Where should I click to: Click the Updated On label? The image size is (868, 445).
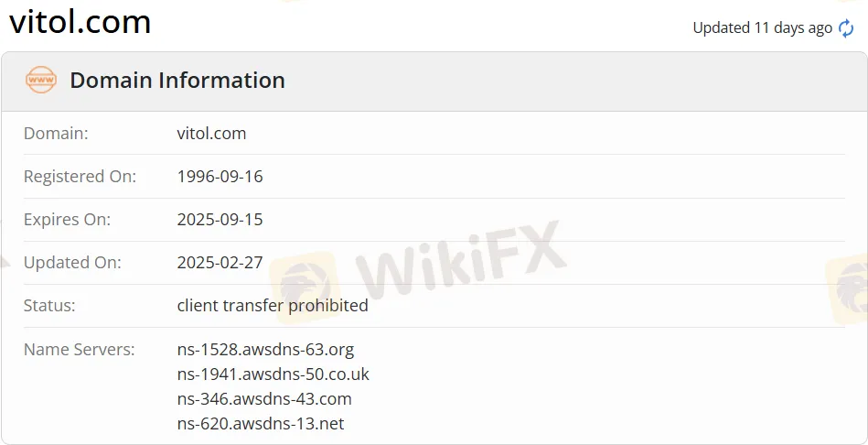[72, 262]
